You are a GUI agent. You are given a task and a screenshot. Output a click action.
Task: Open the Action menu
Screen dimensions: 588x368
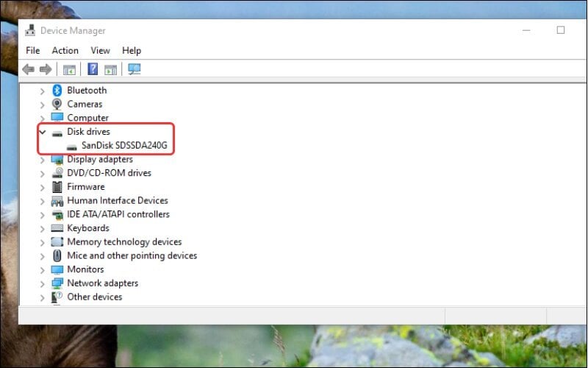click(65, 50)
